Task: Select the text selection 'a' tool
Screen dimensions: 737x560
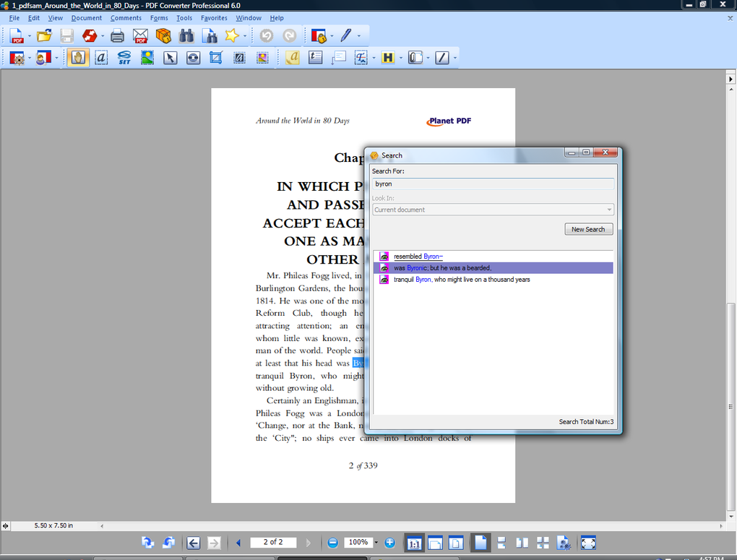Action: point(101,58)
